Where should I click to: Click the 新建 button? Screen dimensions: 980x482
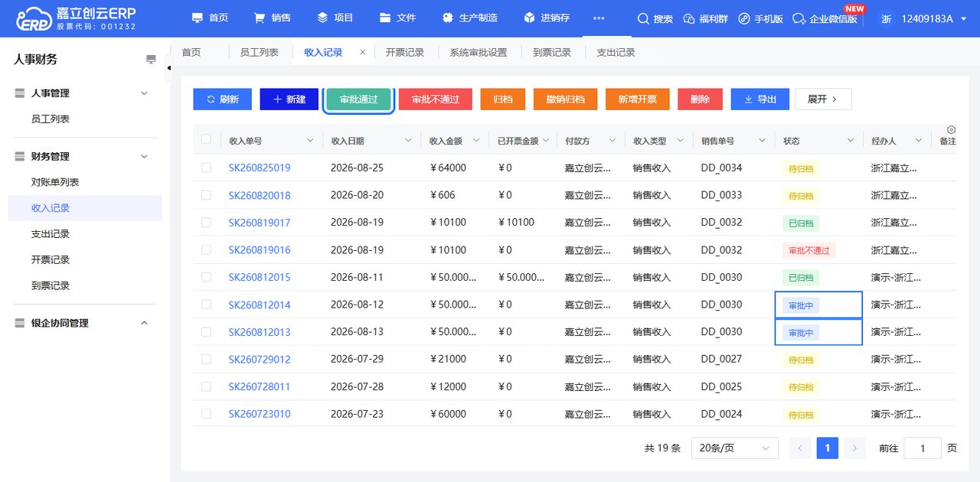tap(289, 99)
